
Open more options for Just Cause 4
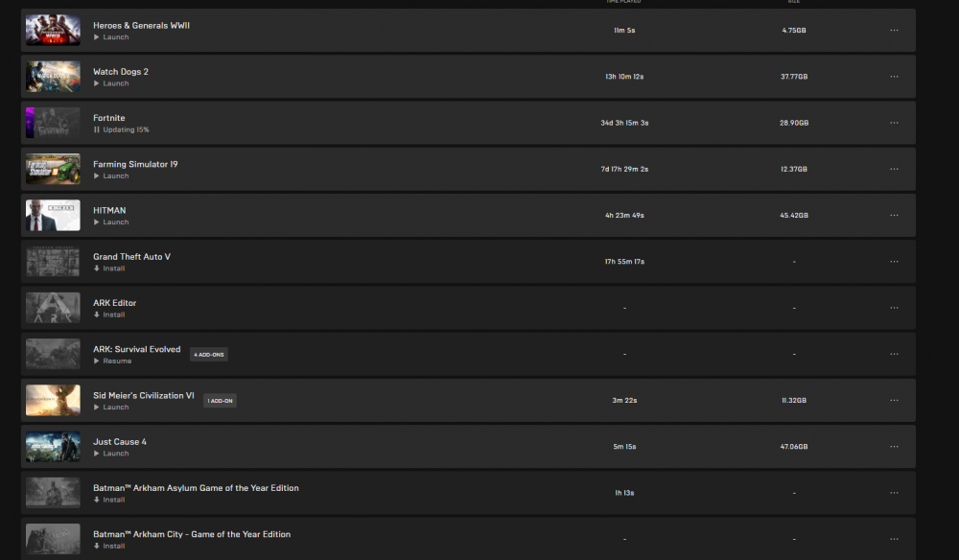click(x=894, y=446)
